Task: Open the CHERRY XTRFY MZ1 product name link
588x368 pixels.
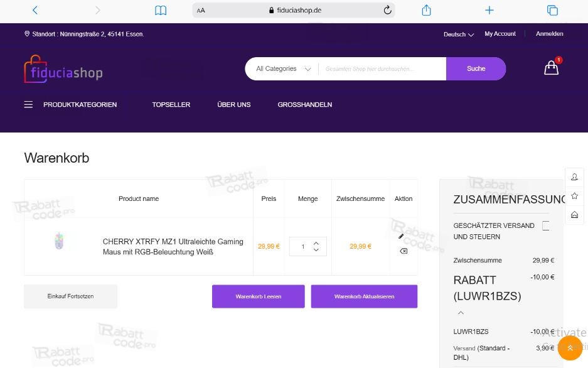Action: point(173,247)
